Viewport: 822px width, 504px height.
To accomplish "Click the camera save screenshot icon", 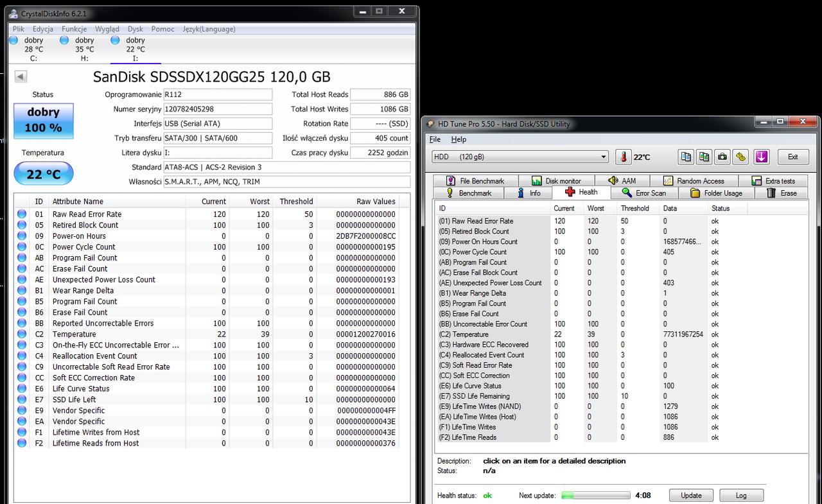I will [x=722, y=157].
